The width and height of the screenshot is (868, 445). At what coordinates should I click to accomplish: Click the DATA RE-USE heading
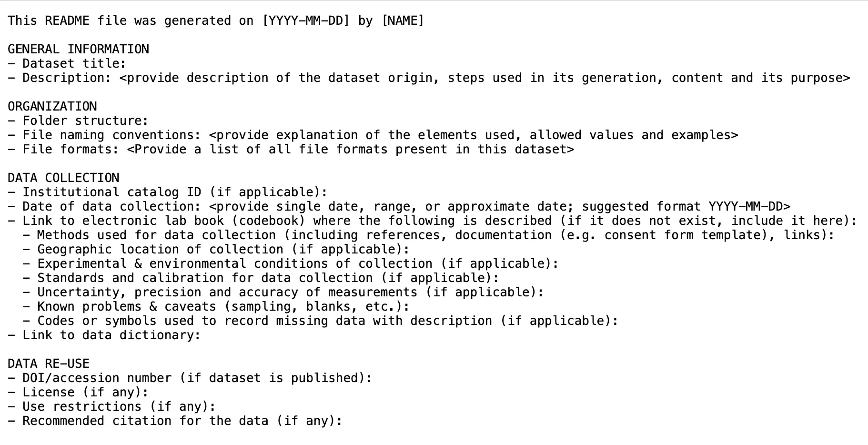49,364
